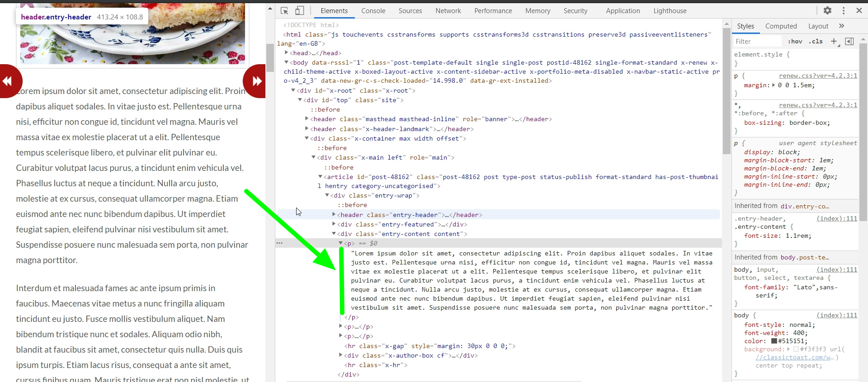Follow the classictoast.com background image URL

(795, 357)
